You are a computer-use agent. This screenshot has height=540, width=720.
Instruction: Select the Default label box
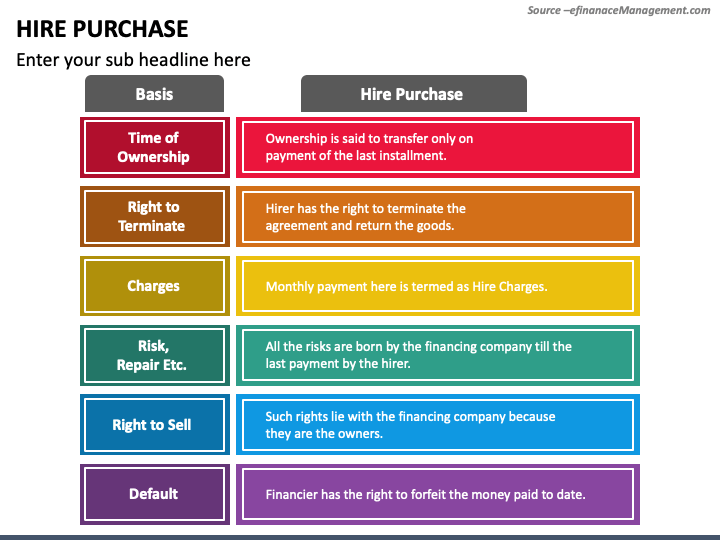155,494
